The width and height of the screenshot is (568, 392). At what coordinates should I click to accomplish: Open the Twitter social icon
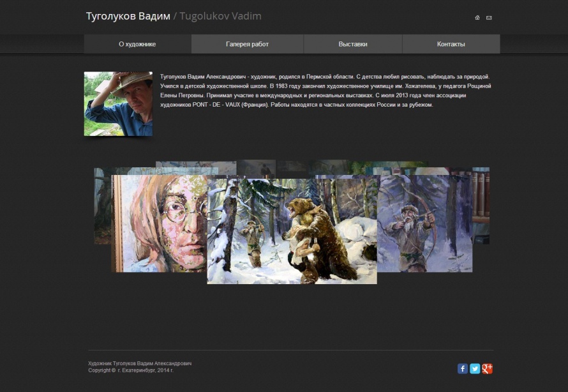click(475, 368)
